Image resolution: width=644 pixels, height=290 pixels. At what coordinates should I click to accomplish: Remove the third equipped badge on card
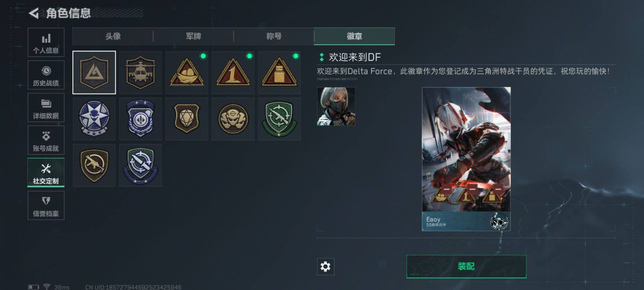(498, 189)
